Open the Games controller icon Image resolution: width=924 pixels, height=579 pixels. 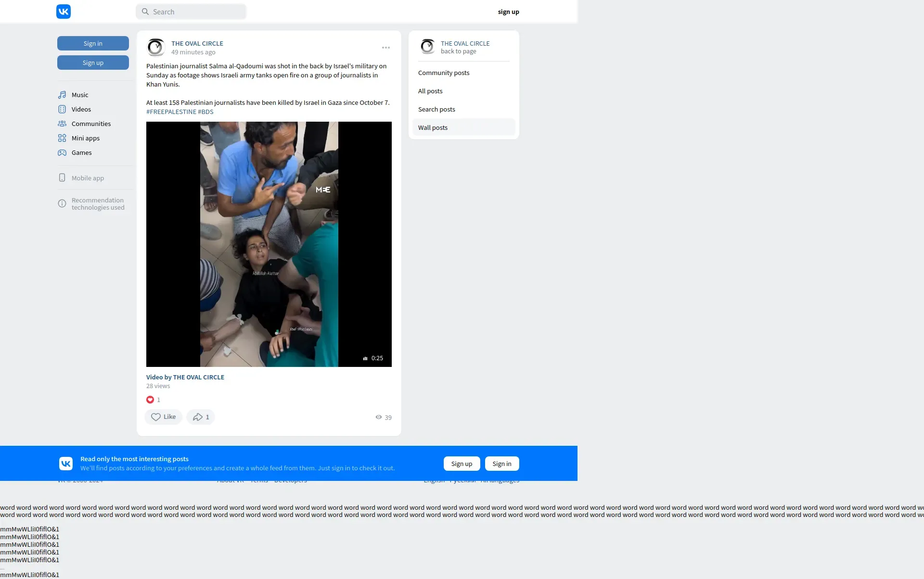click(62, 152)
